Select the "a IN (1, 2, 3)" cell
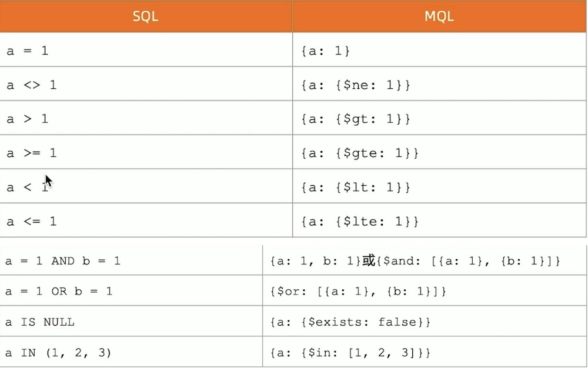This screenshot has width=588, height=368. point(58,353)
